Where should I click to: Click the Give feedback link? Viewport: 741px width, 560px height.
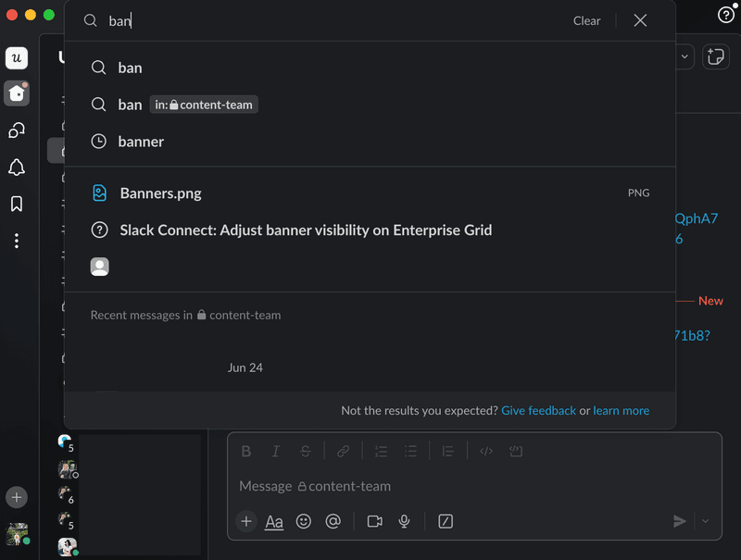point(538,410)
